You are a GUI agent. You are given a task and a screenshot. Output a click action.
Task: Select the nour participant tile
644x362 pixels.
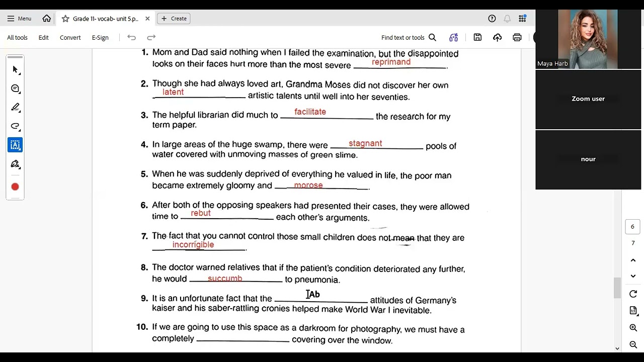tap(588, 159)
